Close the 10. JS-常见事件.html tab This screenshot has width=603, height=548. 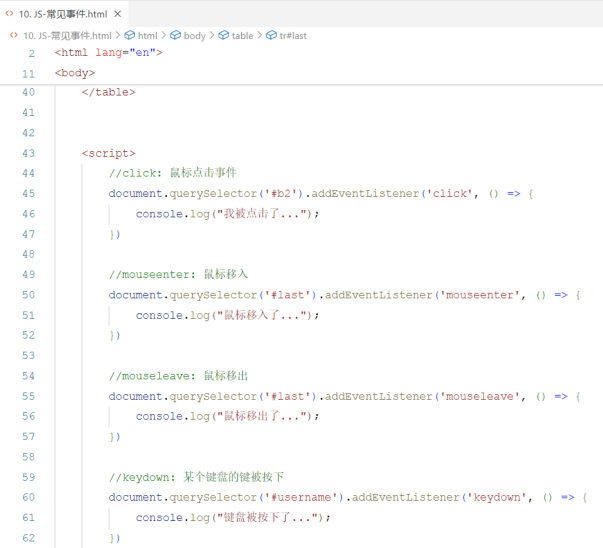point(118,14)
